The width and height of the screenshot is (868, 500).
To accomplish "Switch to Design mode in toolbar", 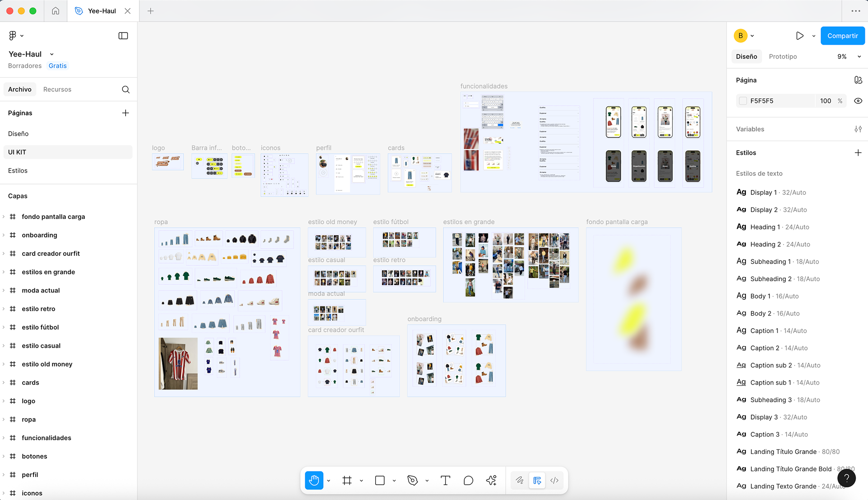I will 537,481.
